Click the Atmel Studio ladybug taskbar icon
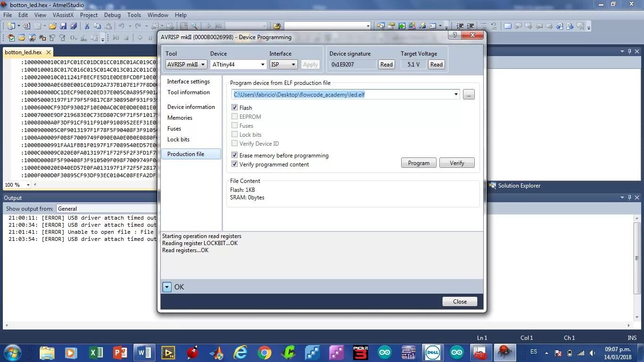Image resolution: width=644 pixels, height=362 pixels. point(504,353)
